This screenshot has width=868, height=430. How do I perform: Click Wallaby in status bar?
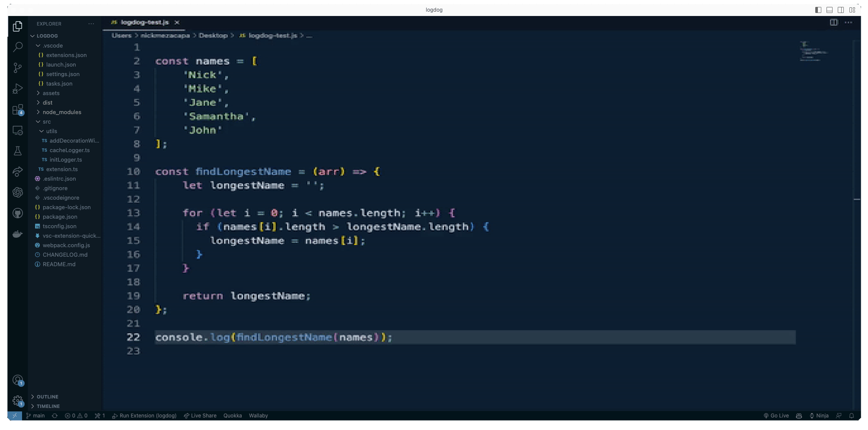coord(258,416)
